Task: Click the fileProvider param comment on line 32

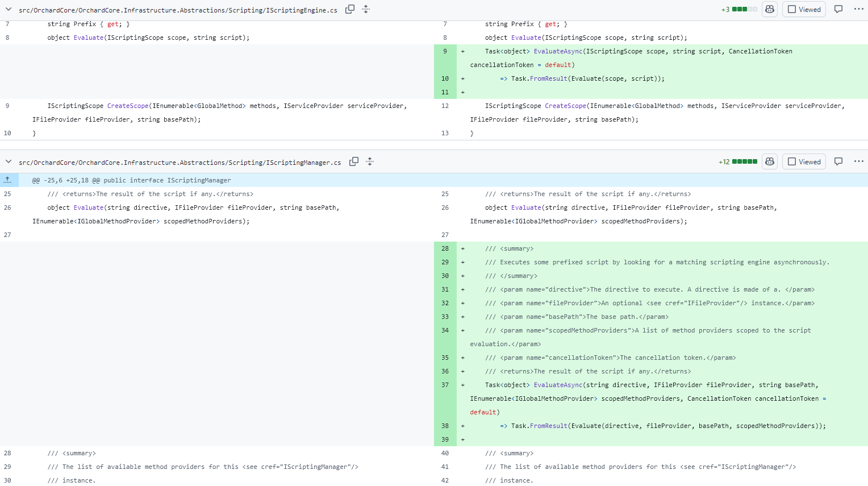Action: click(x=650, y=303)
